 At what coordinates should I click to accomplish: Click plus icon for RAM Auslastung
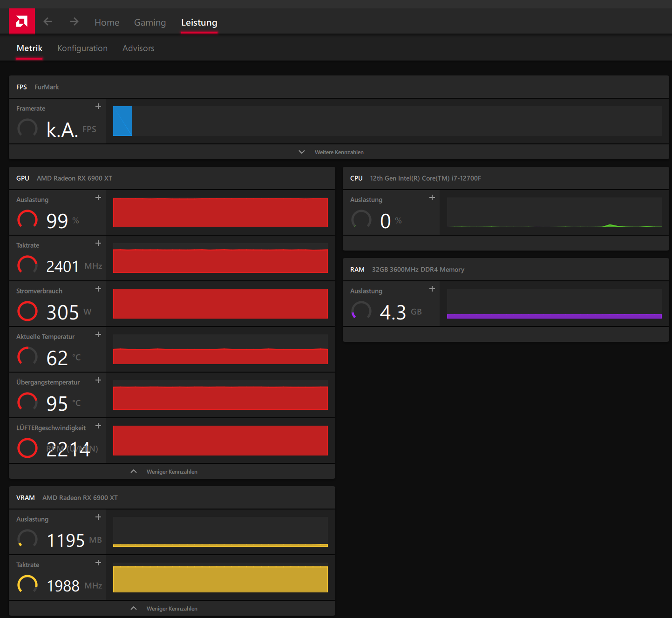click(432, 289)
